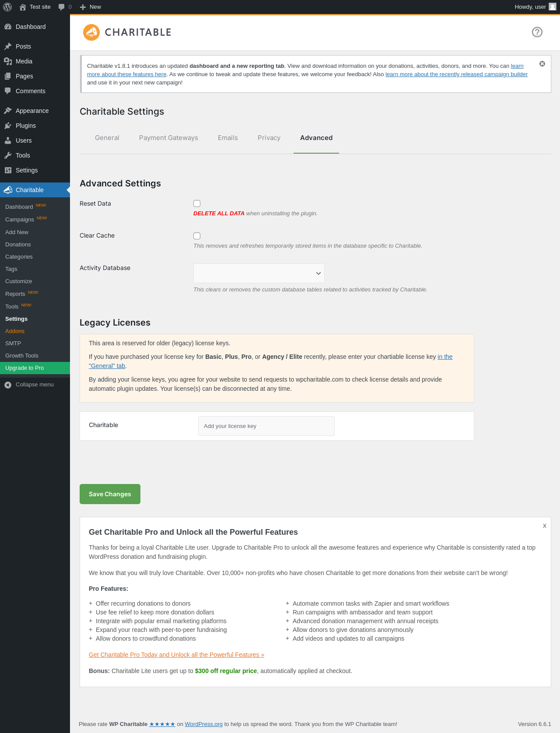560x733 pixels.
Task: Open the Howdy user account menu
Action: [535, 7]
